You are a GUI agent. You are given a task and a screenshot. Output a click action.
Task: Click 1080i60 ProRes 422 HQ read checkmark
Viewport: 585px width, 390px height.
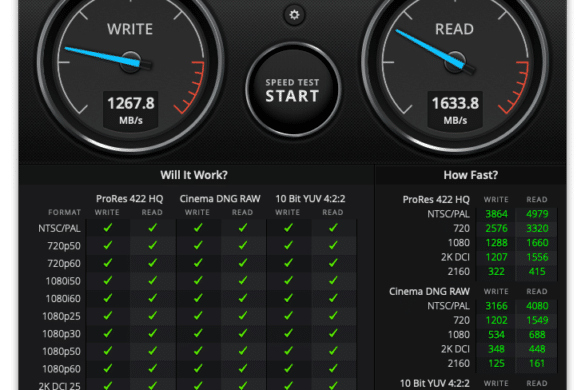[152, 298]
